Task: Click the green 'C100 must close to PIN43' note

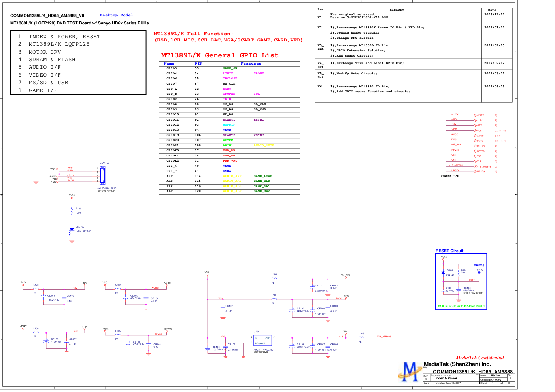Action: coord(461,306)
